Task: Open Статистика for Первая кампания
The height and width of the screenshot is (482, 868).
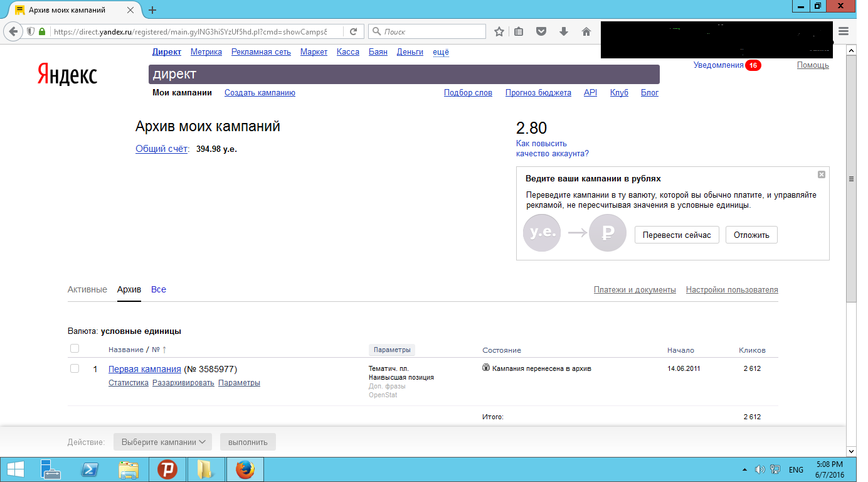Action: point(129,383)
